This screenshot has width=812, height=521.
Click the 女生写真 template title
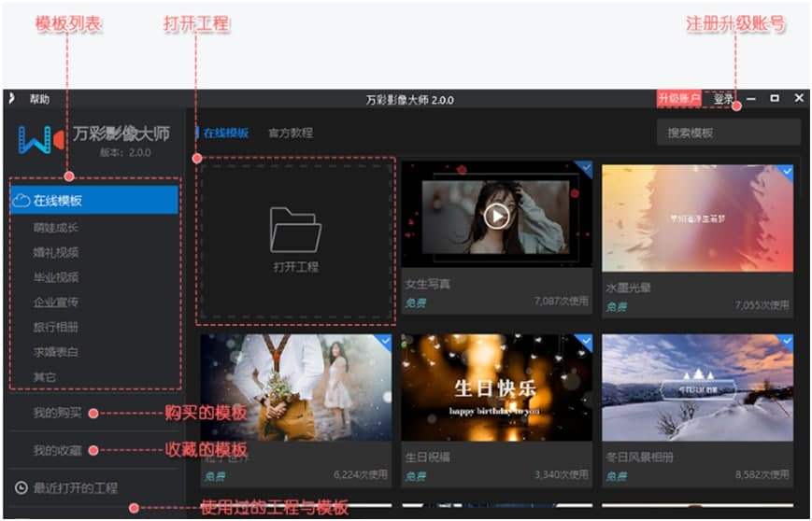click(427, 284)
